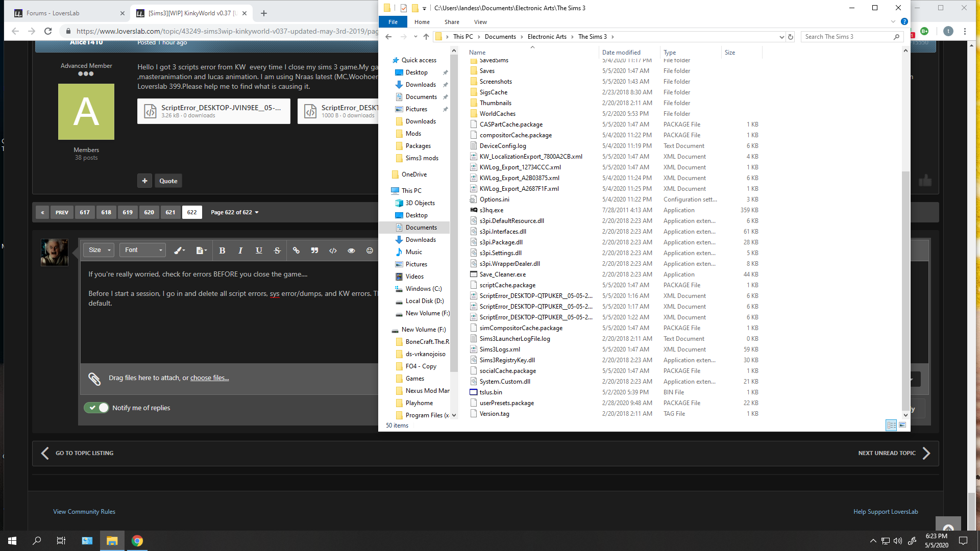Open Next Unread Topic
The image size is (980, 551).
pyautogui.click(x=894, y=453)
